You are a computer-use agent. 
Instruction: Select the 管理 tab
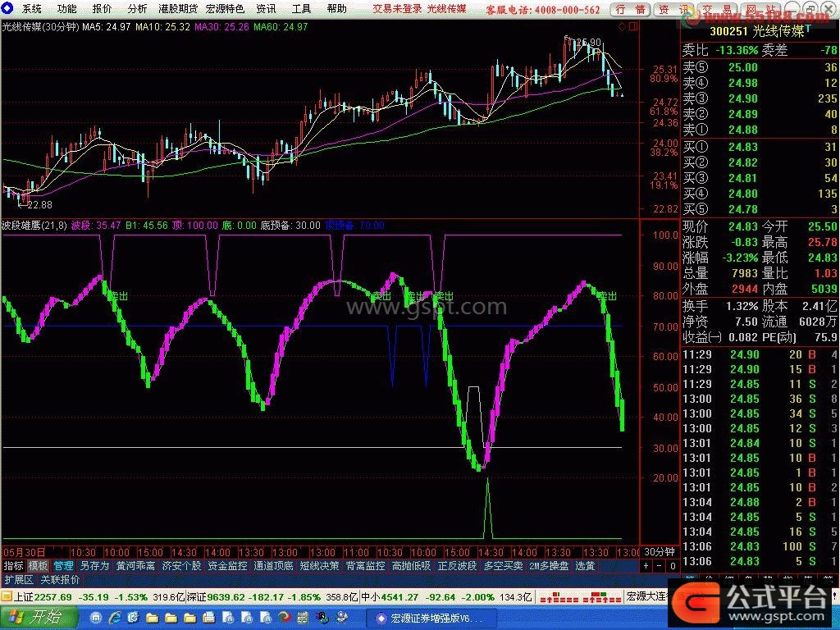tap(63, 566)
